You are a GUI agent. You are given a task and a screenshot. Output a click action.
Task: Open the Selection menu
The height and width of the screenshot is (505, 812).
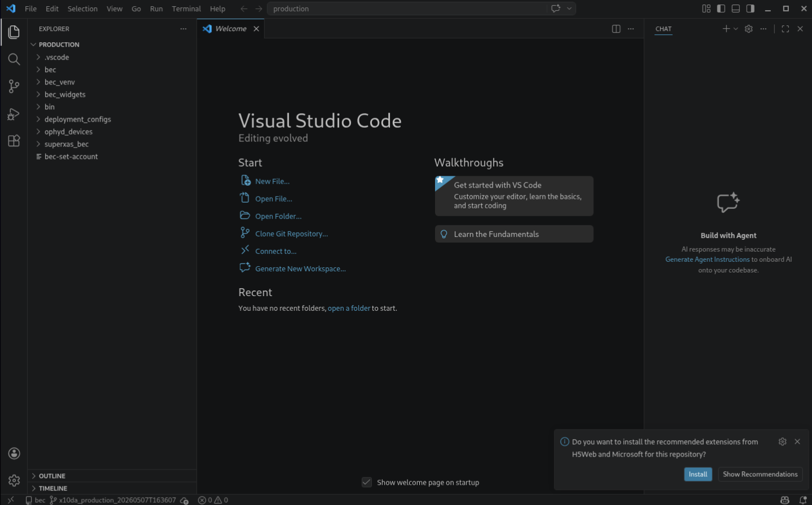click(x=82, y=8)
